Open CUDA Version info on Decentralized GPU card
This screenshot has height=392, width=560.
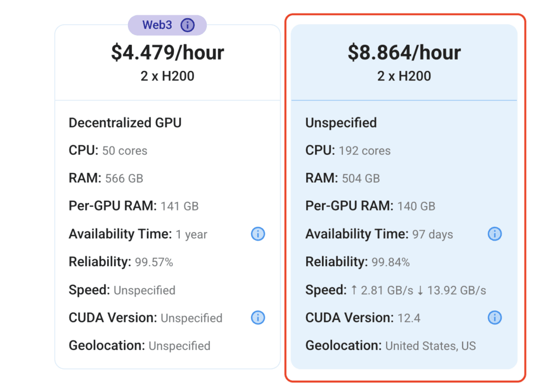pos(258,318)
